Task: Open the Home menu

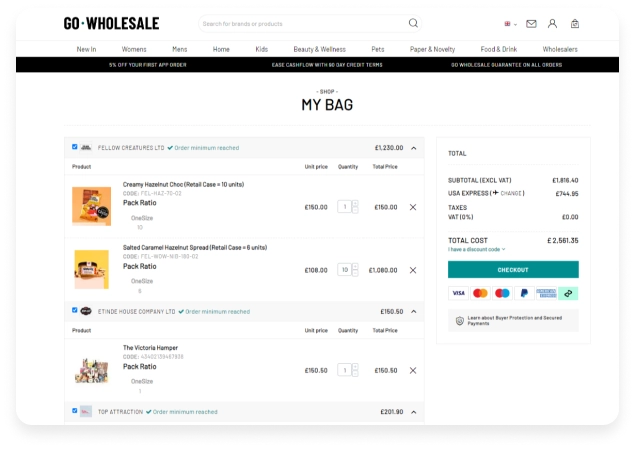Action: tap(221, 49)
